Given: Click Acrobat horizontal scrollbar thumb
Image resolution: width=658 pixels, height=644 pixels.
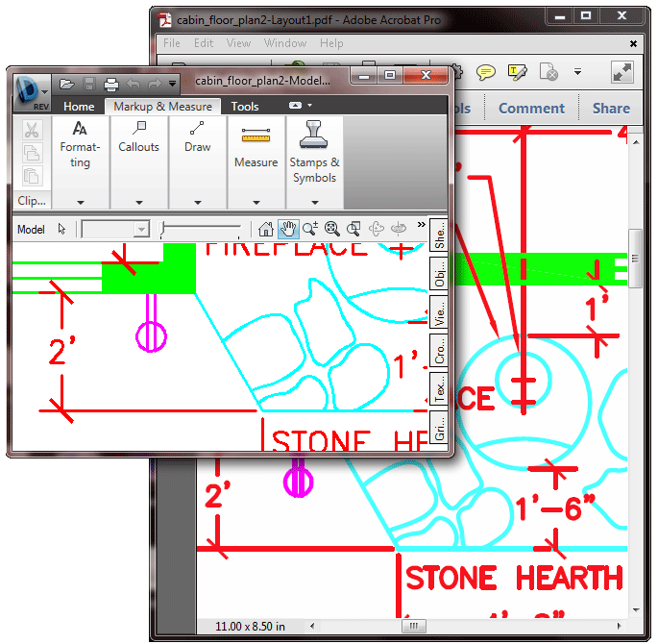Looking at the screenshot, I should 414,627.
